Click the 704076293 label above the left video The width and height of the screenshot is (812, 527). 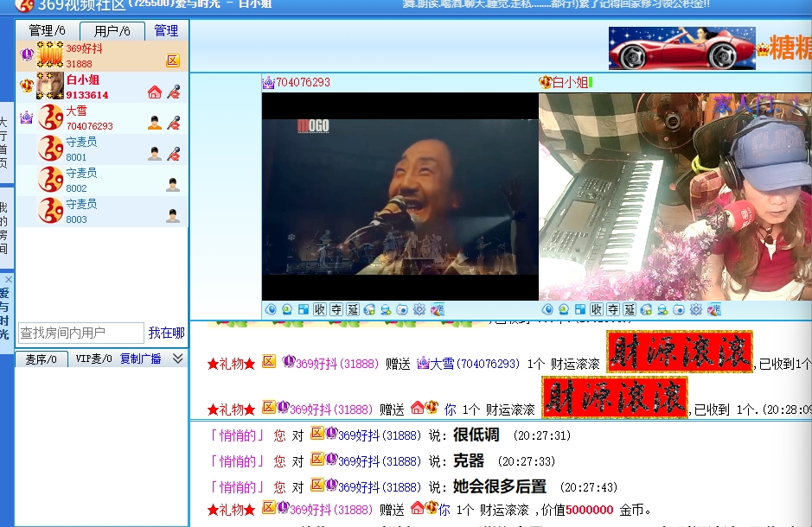pyautogui.click(x=303, y=82)
